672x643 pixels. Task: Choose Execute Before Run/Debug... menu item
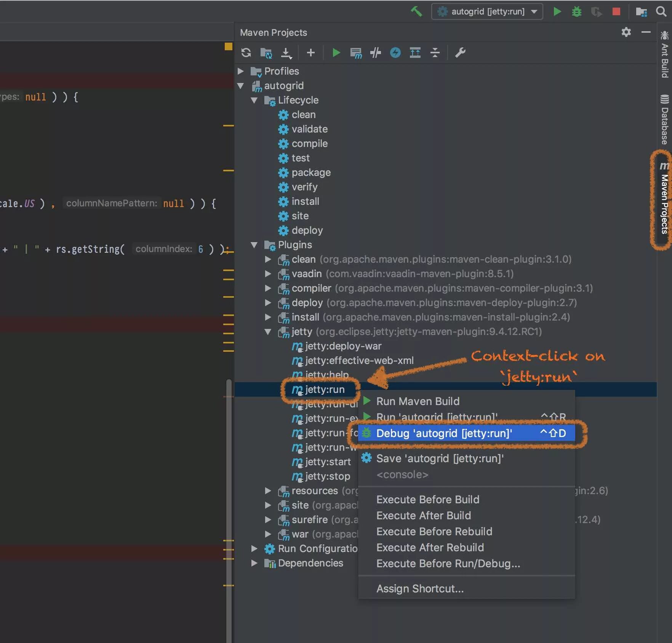pyautogui.click(x=467, y=563)
